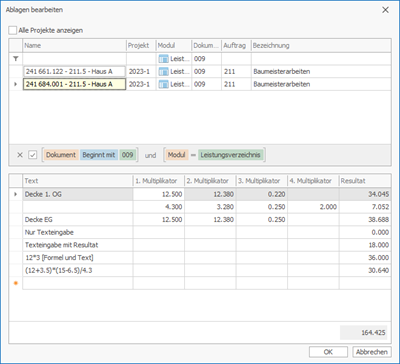Click the 4. Multiplikator column header

[313, 181]
